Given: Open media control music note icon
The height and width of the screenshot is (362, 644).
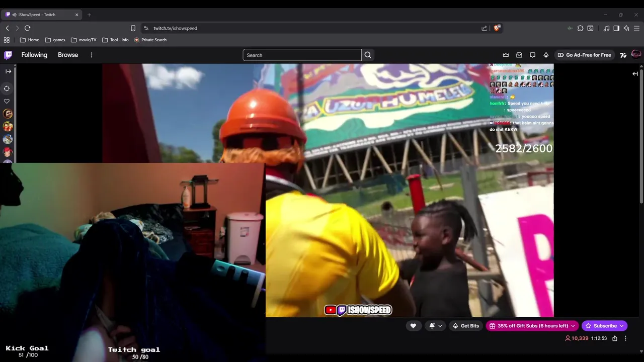Looking at the screenshot, I should (x=606, y=28).
